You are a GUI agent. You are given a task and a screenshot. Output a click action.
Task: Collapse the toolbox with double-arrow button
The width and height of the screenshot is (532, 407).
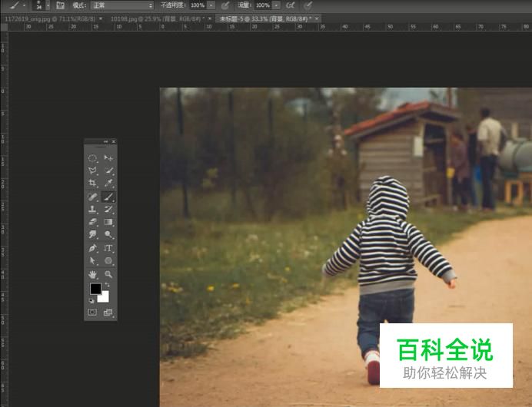pos(106,142)
